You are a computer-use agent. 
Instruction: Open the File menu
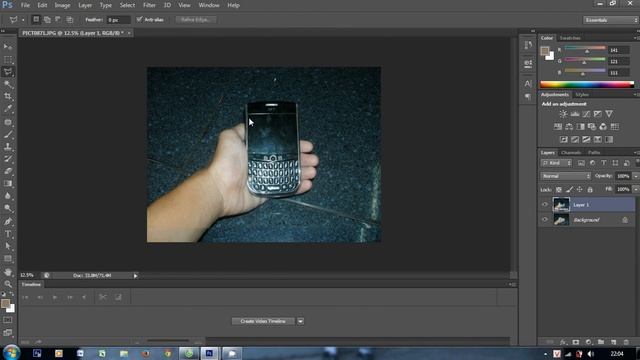click(25, 5)
